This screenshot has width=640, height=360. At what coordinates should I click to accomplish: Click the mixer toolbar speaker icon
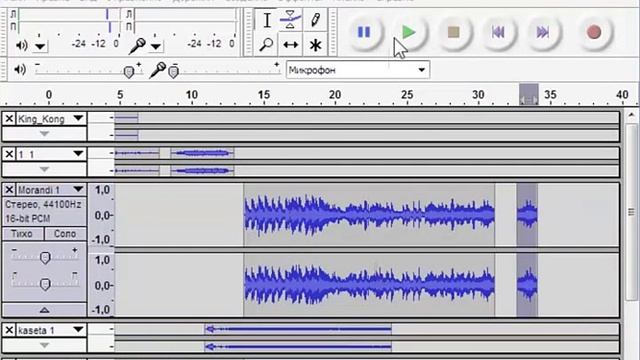[20, 69]
